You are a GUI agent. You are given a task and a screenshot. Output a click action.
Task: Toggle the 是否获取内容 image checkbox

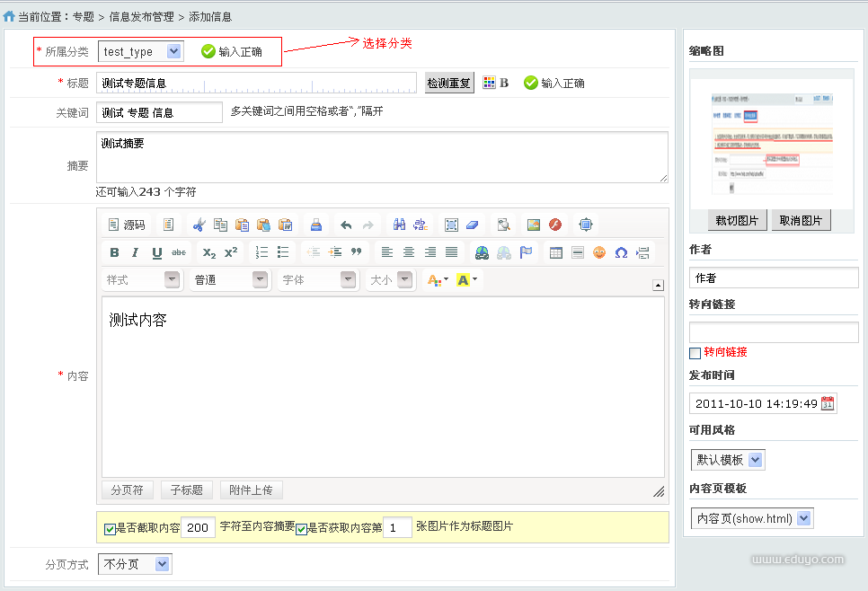coord(301,528)
